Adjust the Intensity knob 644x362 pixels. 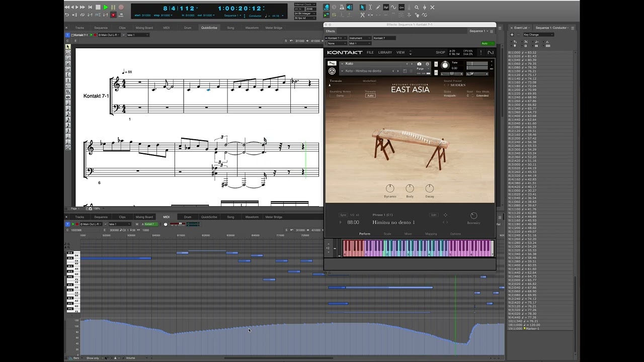point(473,215)
